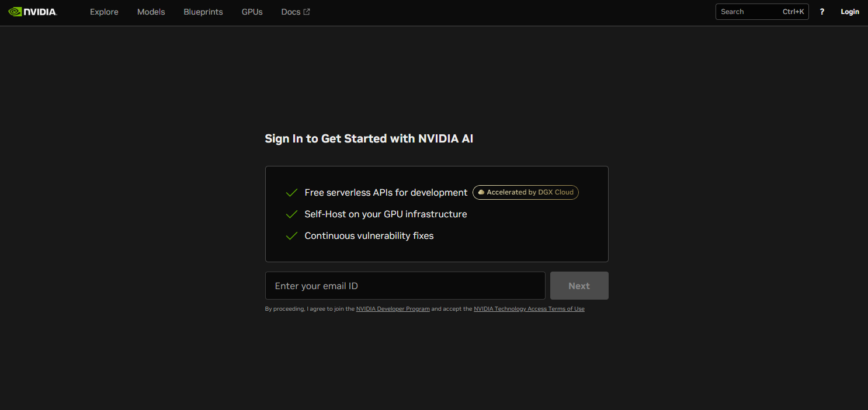Click Free serverless APIs for development text
The width and height of the screenshot is (868, 410).
click(386, 193)
